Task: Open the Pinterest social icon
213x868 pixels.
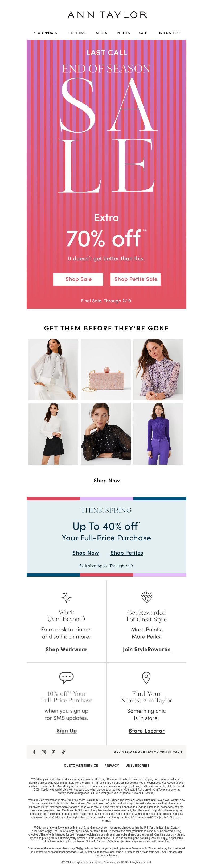Action: pyautogui.click(x=54, y=752)
